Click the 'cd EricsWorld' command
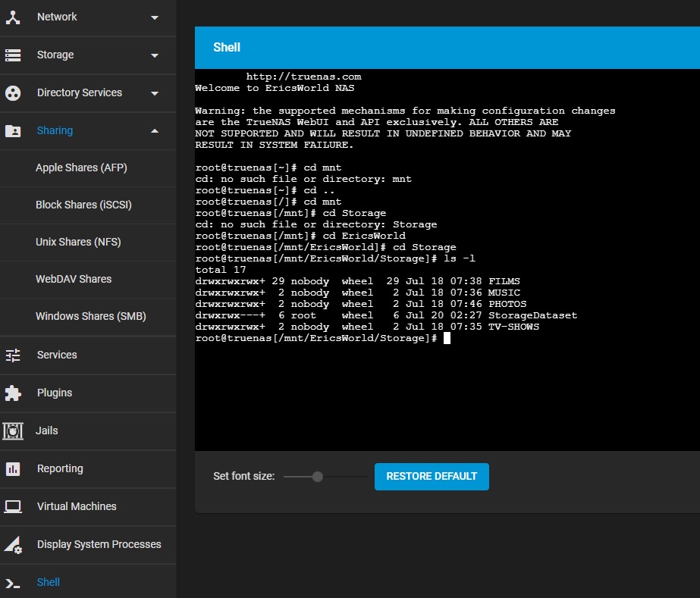The height and width of the screenshot is (598, 700). 364,236
